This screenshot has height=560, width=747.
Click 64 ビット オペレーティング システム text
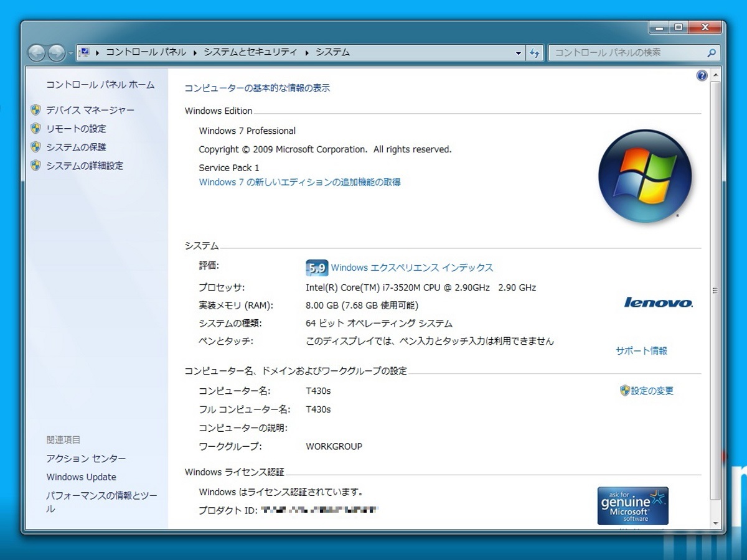(379, 324)
